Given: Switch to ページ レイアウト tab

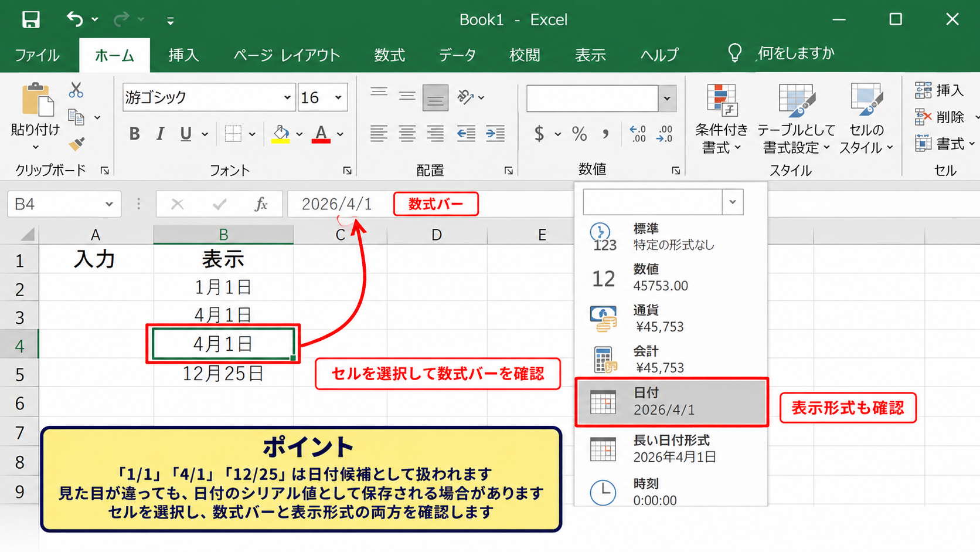Looking at the screenshot, I should (x=287, y=55).
